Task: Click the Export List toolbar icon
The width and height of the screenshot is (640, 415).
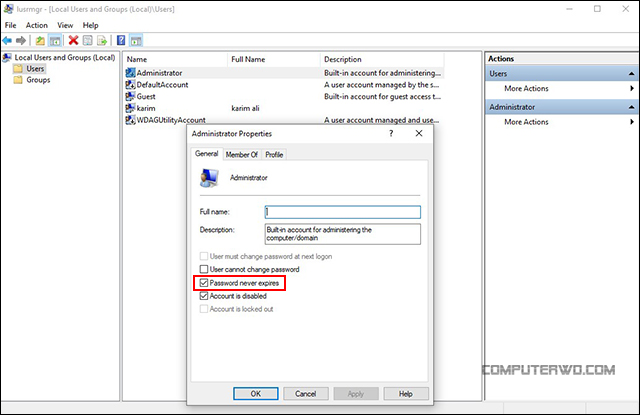Action: pyautogui.click(x=103, y=40)
